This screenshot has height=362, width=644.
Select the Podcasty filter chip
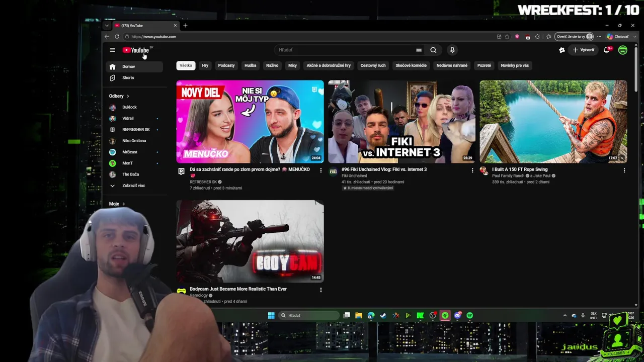tap(226, 65)
